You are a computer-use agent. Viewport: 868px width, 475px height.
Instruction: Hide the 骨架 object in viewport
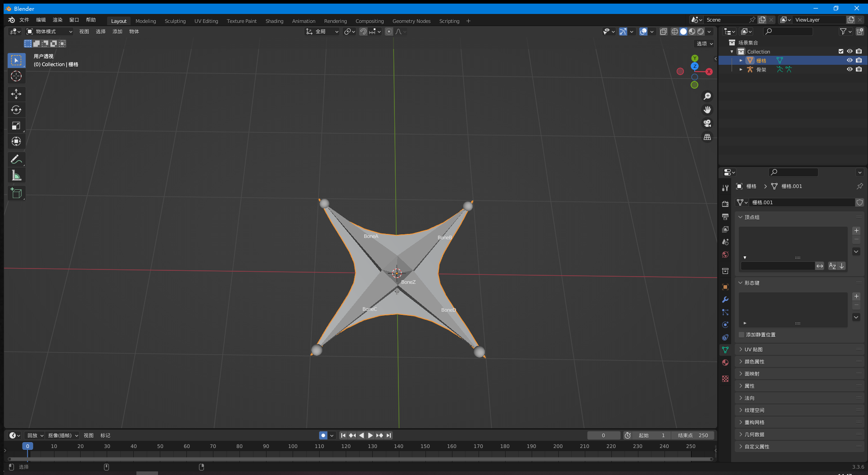pyautogui.click(x=850, y=69)
